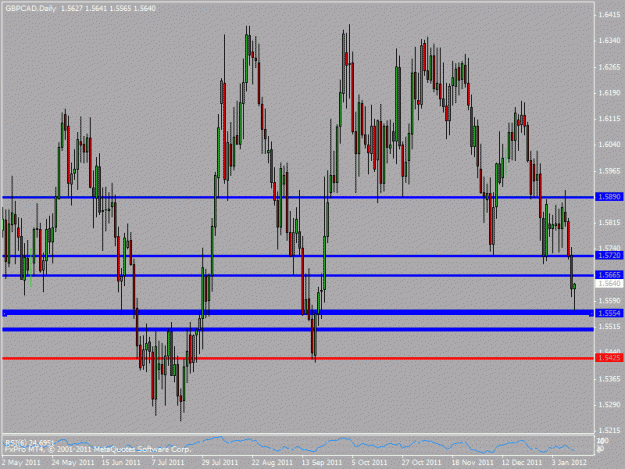The height and width of the screenshot is (469, 625).
Task: Click the 18 Nov 2011 date label
Action: tap(472, 462)
